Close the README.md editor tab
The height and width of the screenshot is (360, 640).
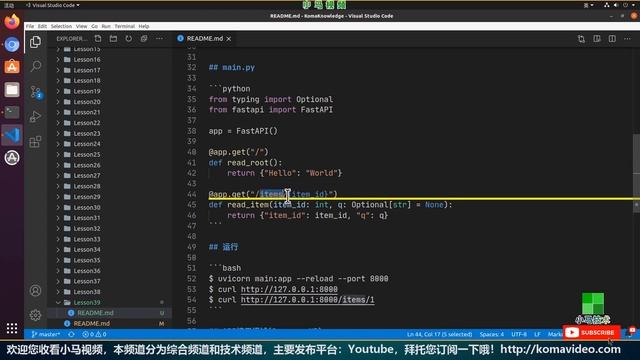click(229, 39)
